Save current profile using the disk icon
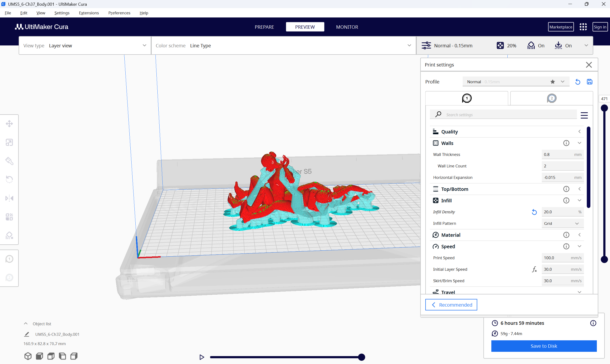 click(x=590, y=82)
